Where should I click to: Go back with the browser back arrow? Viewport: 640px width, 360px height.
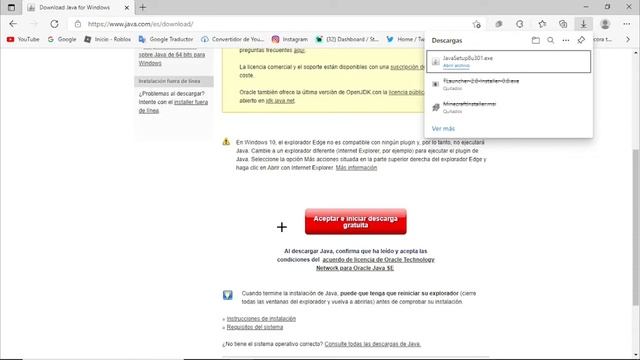pyautogui.click(x=13, y=24)
